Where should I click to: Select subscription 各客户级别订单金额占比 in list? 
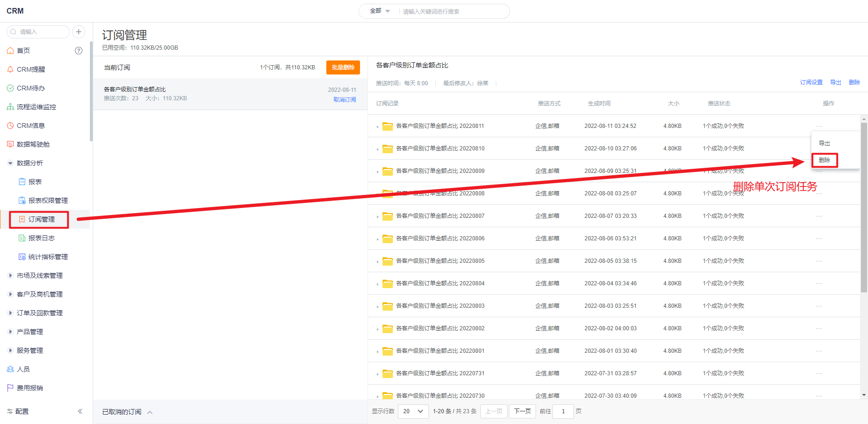click(230, 94)
